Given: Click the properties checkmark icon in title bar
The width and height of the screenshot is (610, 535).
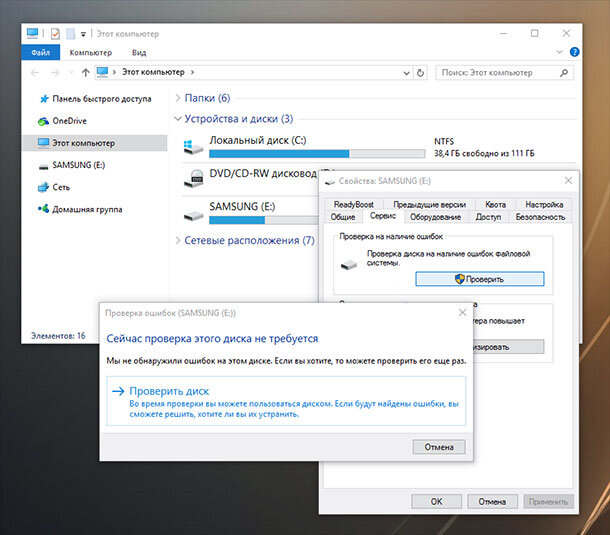Looking at the screenshot, I should (x=55, y=34).
